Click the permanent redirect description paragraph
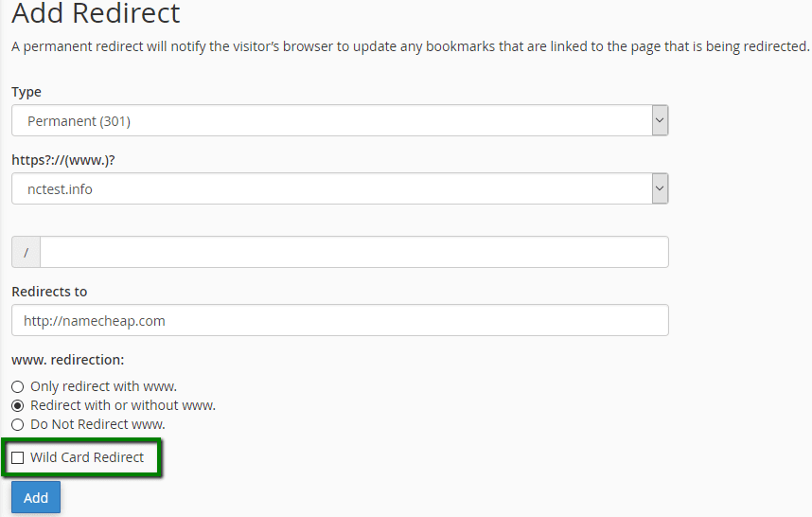 click(410, 46)
